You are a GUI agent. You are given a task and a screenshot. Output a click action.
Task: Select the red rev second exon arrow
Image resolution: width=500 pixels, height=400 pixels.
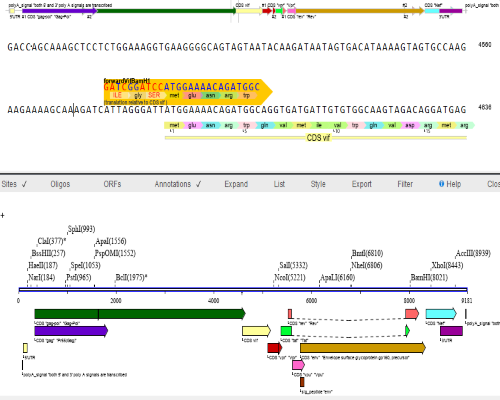click(x=412, y=314)
